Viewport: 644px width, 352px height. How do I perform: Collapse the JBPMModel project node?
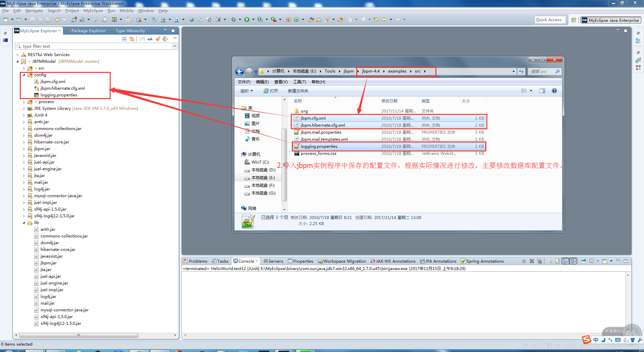17,61
